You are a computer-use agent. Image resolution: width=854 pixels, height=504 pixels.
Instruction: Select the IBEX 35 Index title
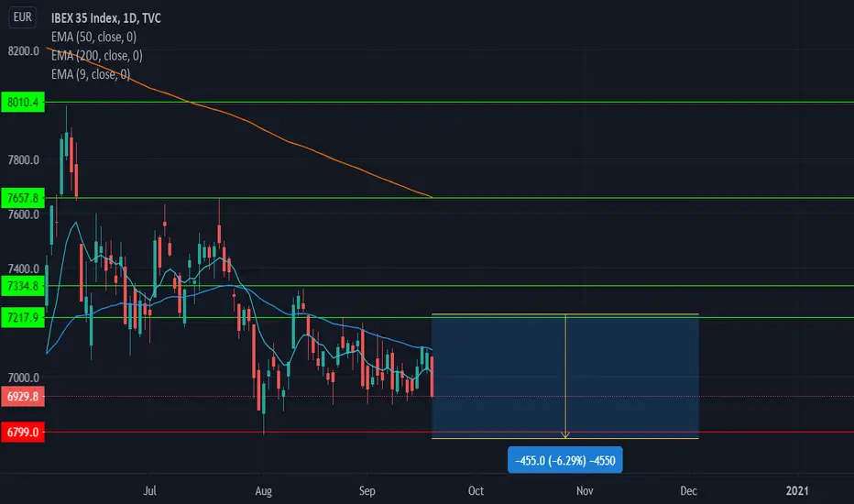tap(105, 18)
